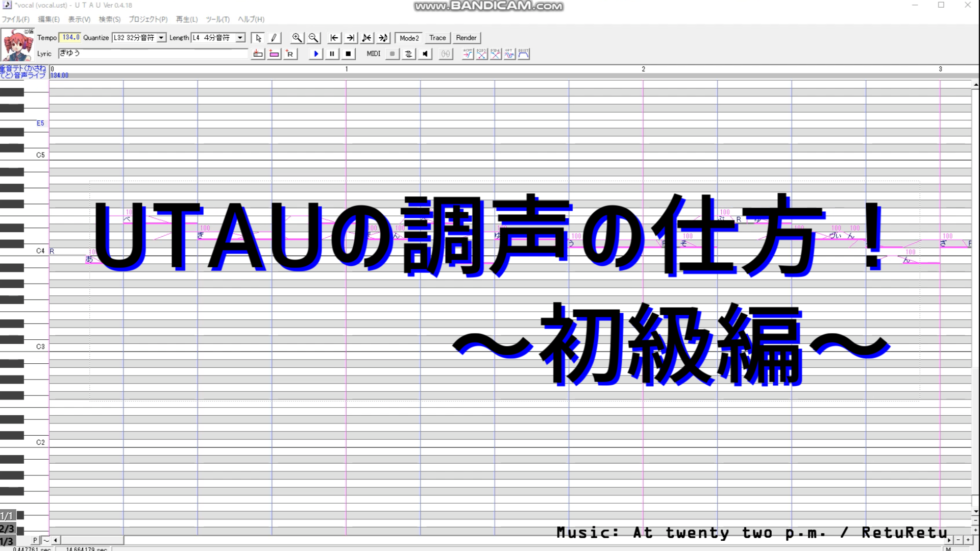Open the Quantize dropdown

(161, 38)
